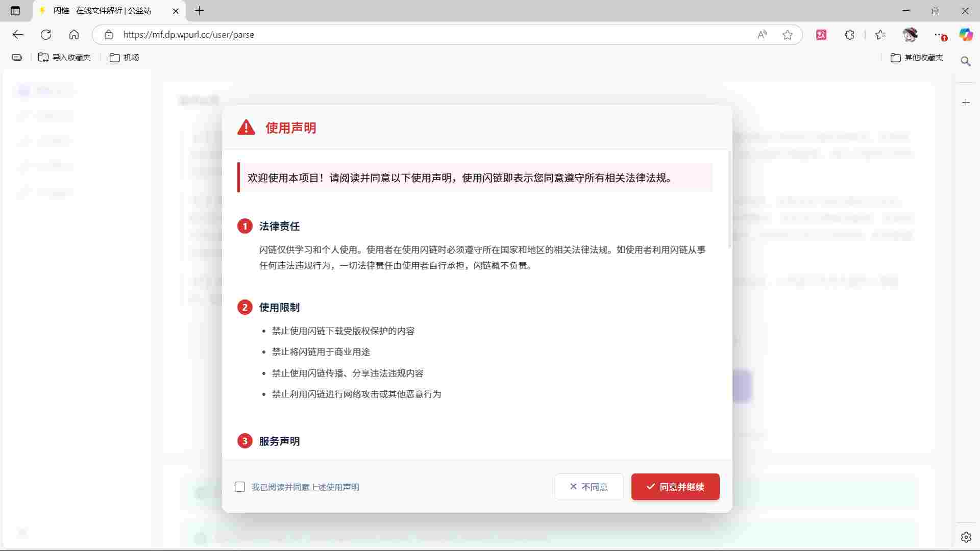Open the Edge settings-and-more ellipsis menu
980x551 pixels.
[938, 35]
